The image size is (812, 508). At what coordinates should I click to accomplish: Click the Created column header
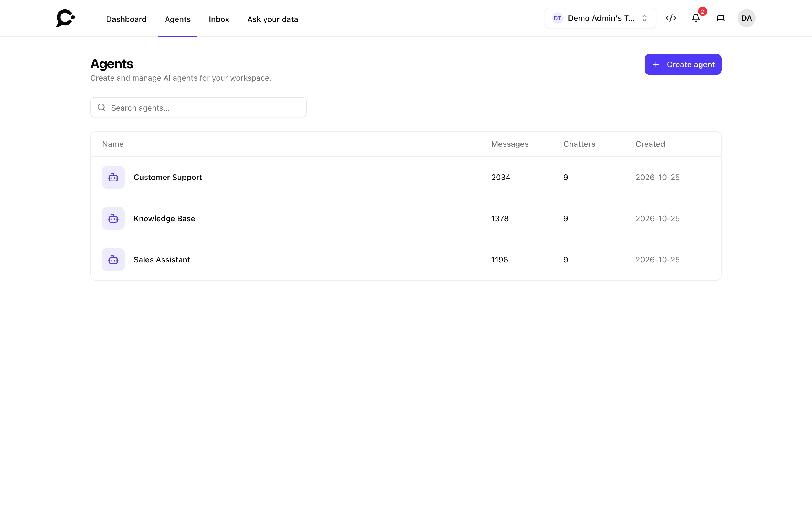point(650,144)
